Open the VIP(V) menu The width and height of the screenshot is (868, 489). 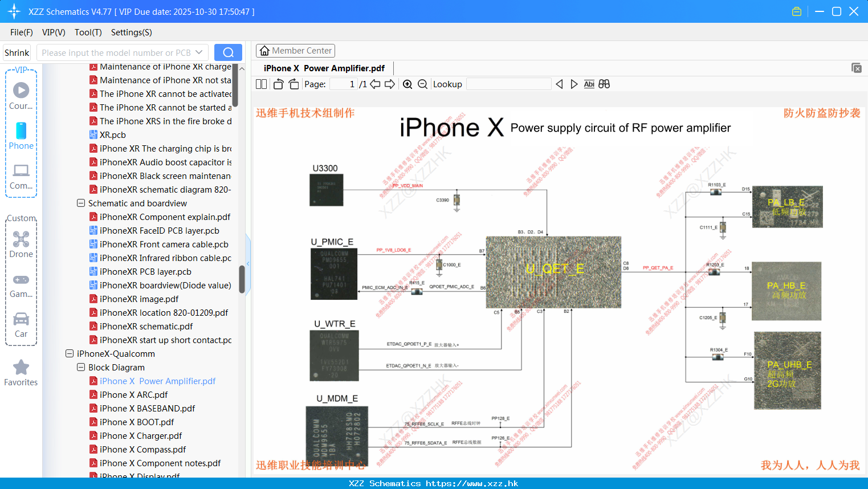[54, 32]
